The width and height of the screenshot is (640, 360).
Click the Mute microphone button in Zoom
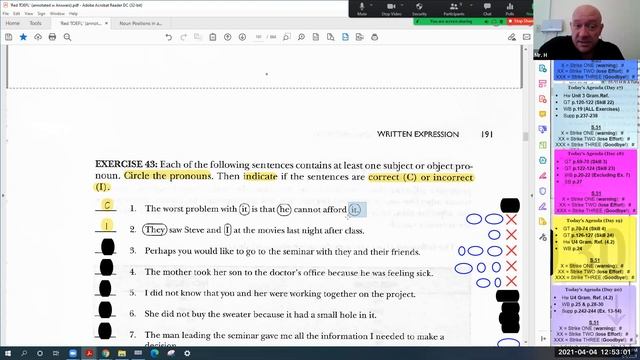pos(362,9)
